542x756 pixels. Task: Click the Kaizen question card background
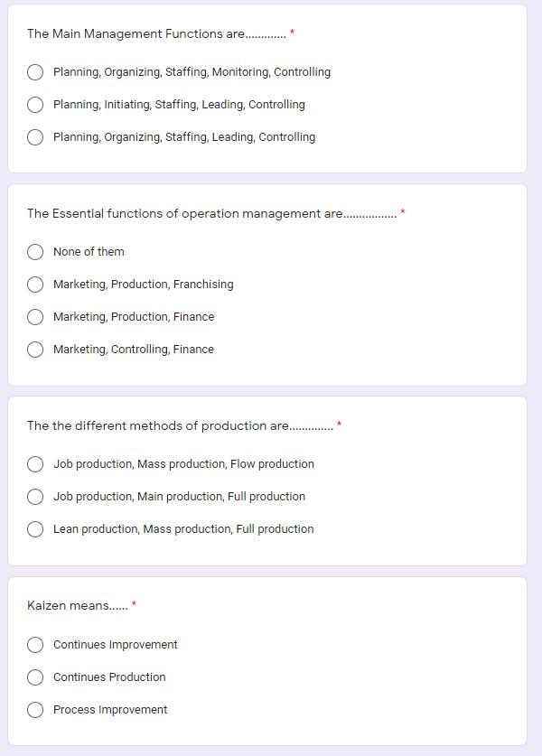[x=406, y=659]
